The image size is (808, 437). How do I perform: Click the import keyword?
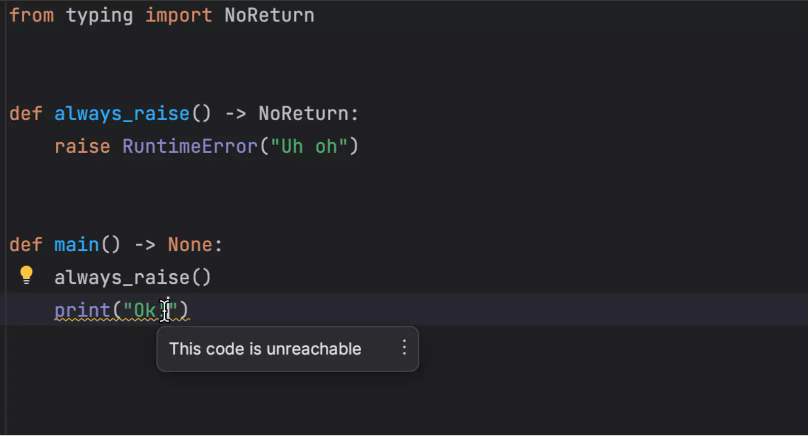tap(178, 15)
